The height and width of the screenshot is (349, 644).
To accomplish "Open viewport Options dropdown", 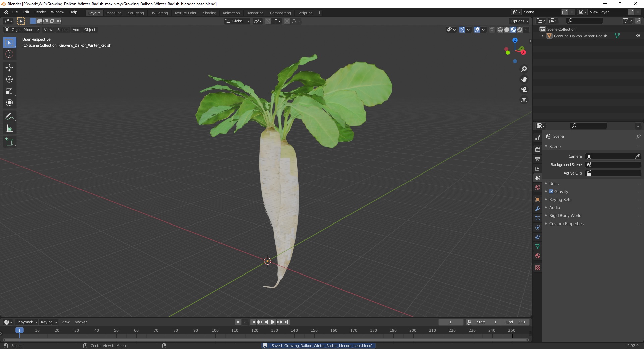I will click(520, 21).
